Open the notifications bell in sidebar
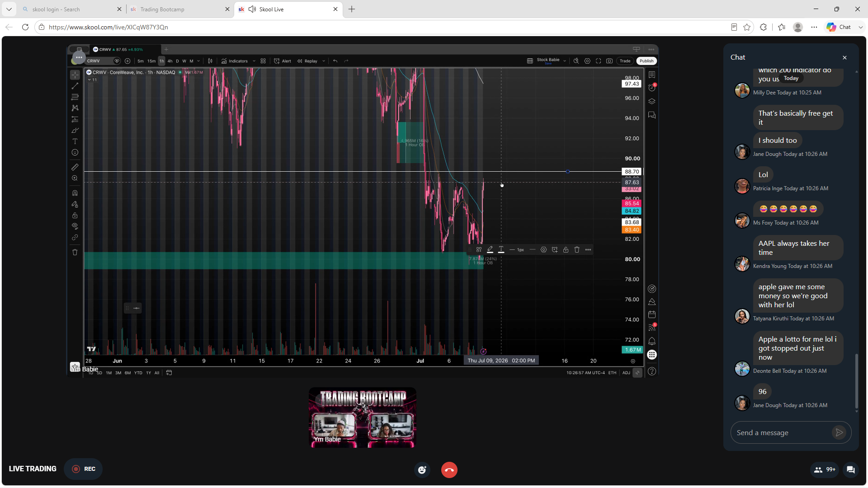This screenshot has height=488, width=868. point(652,341)
